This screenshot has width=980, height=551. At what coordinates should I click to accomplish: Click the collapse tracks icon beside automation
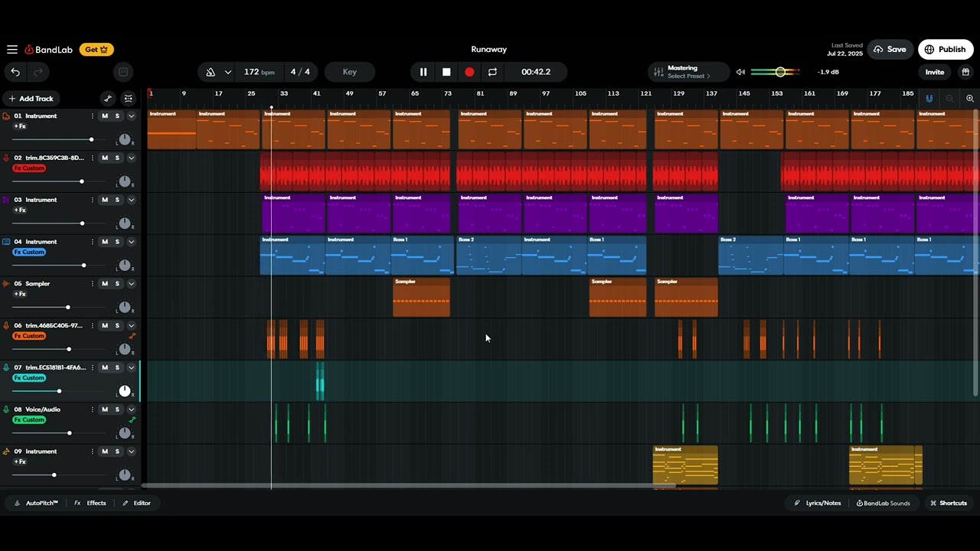[x=128, y=99]
